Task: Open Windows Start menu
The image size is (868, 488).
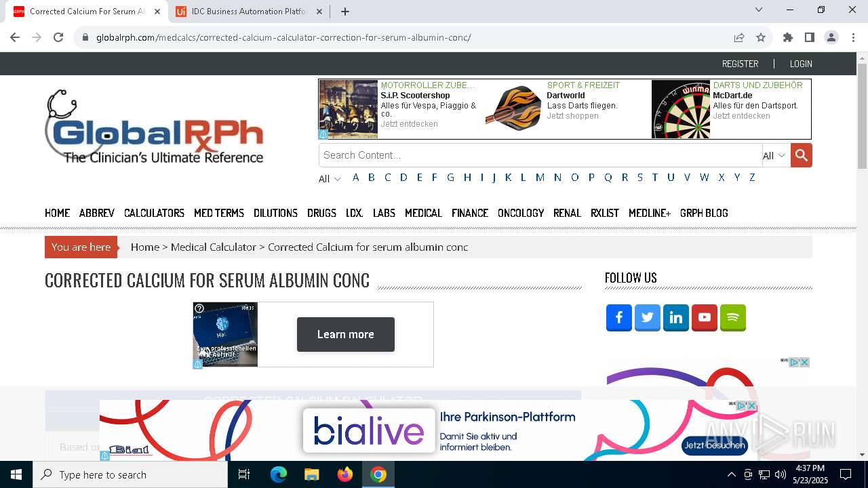Action: coord(16,474)
